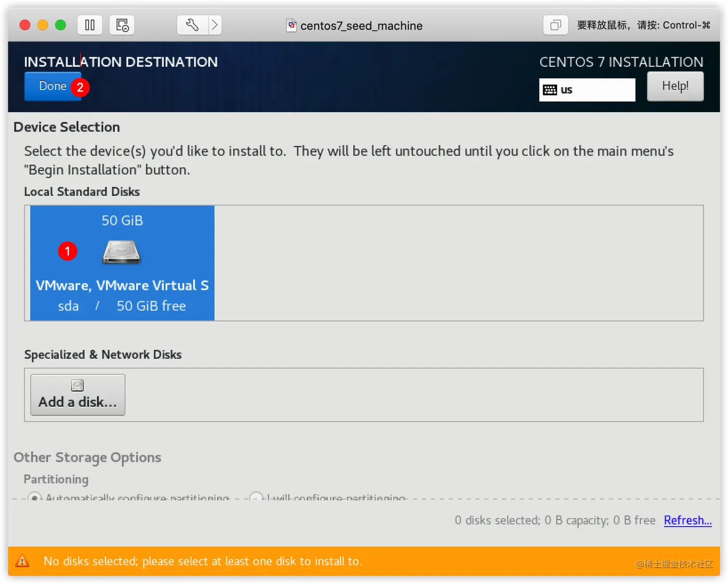Minimize the VM window with yellow button
This screenshot has width=728, height=584.
tap(43, 25)
